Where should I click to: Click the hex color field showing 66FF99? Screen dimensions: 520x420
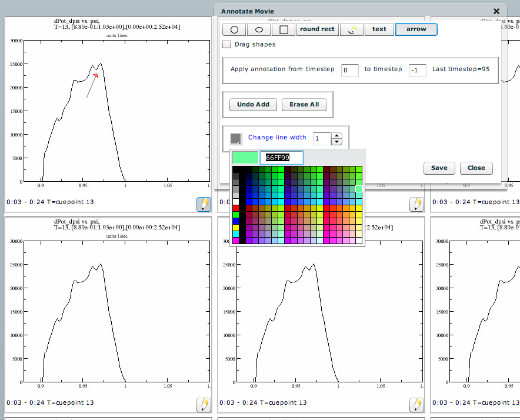click(282, 158)
